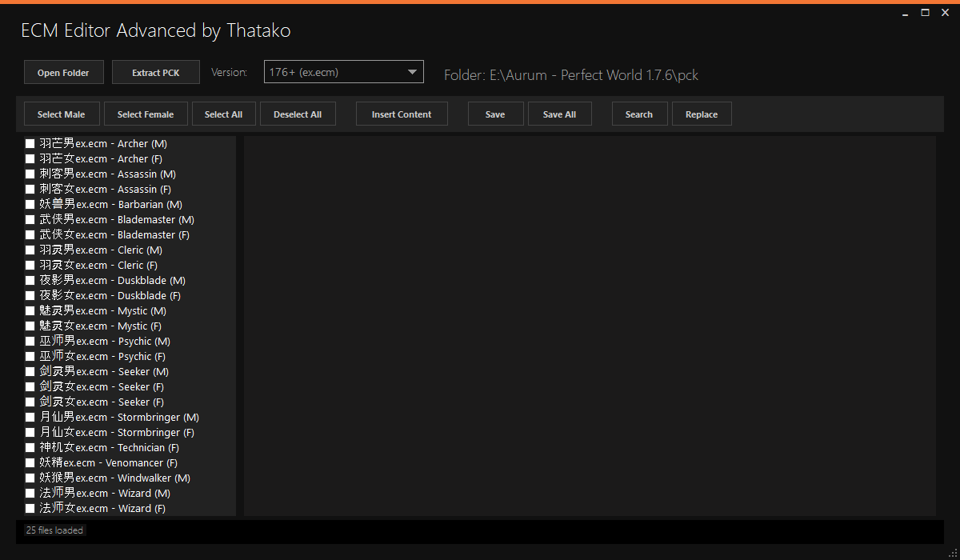The width and height of the screenshot is (960, 560).
Task: Click the Save All button
Action: (559, 114)
